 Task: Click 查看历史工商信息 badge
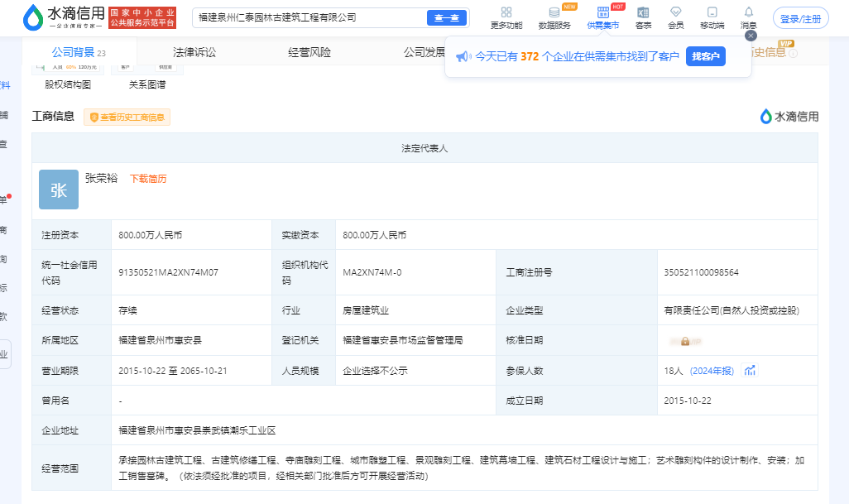(x=127, y=118)
